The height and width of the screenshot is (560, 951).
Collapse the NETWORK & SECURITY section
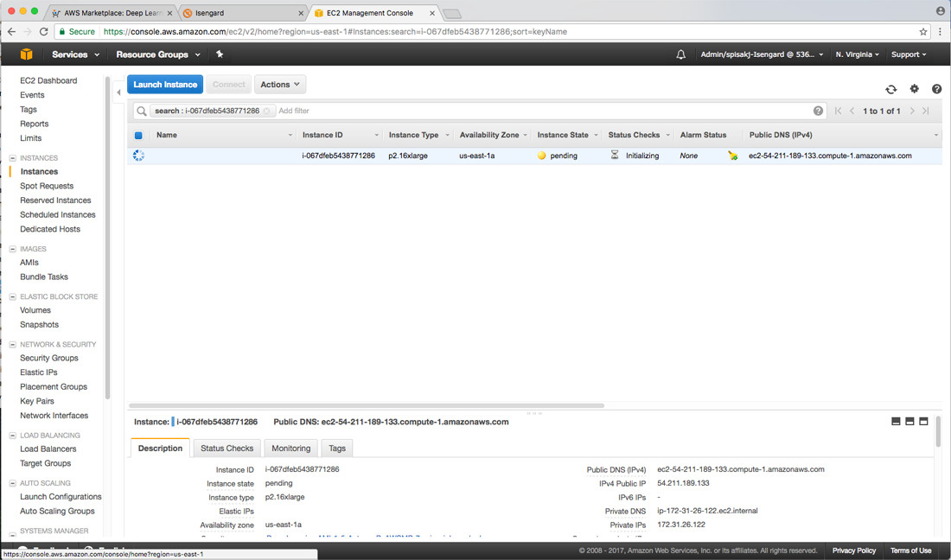tap(13, 345)
